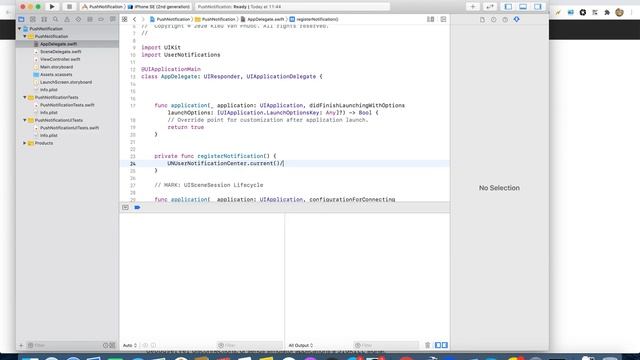Viewport: 640px width, 360px height.
Task: Open the Test navigator diamond icon
Action: coord(78,19)
